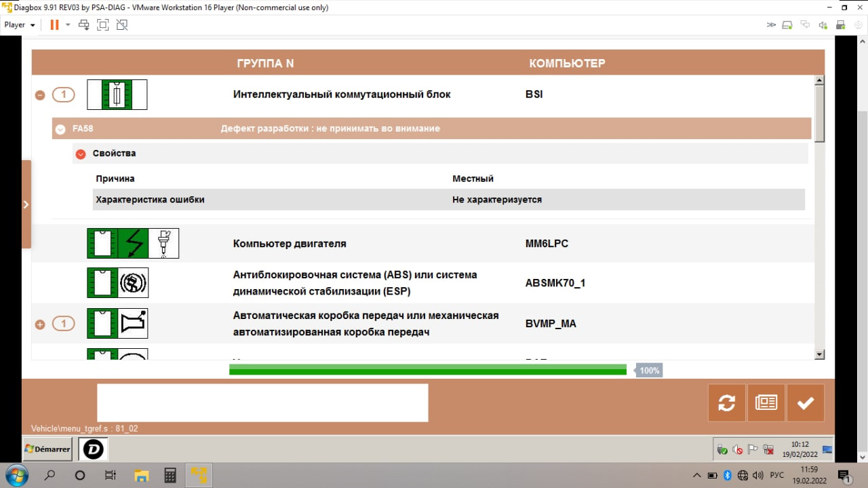Click the refresh arrows icon button

726,402
